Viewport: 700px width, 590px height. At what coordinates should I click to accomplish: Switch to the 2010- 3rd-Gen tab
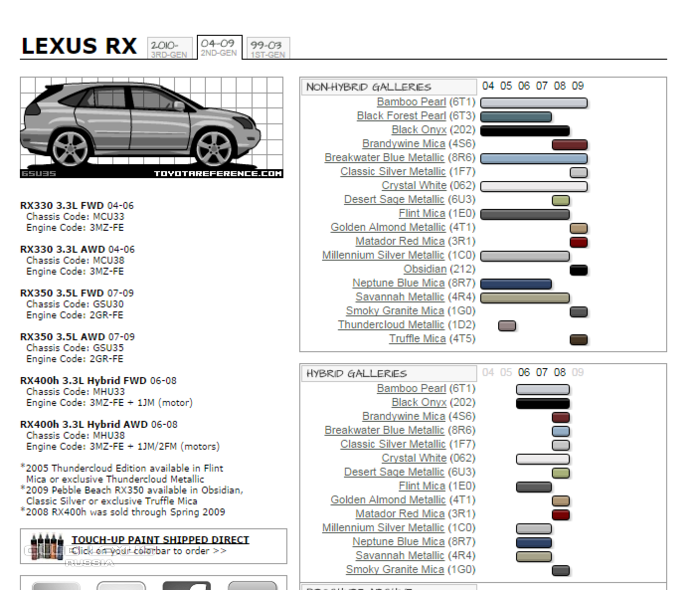[x=170, y=48]
